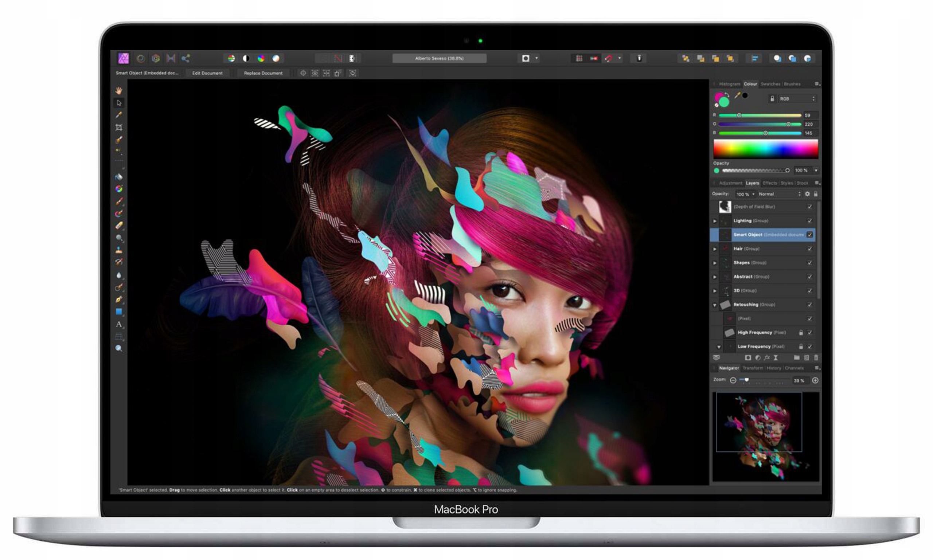Toggle High Frequency layer visibility checkbox
This screenshot has width=933, height=560.
[809, 332]
